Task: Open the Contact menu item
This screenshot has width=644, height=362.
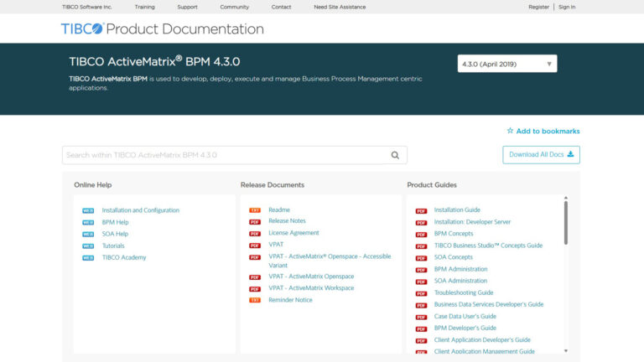Action: [282, 7]
